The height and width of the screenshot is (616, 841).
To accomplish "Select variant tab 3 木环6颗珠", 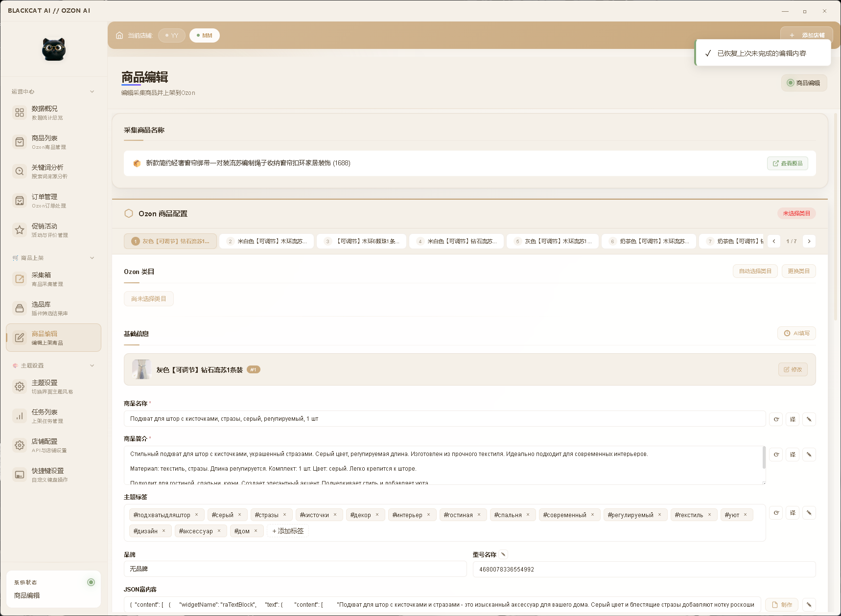I will coord(361,241).
